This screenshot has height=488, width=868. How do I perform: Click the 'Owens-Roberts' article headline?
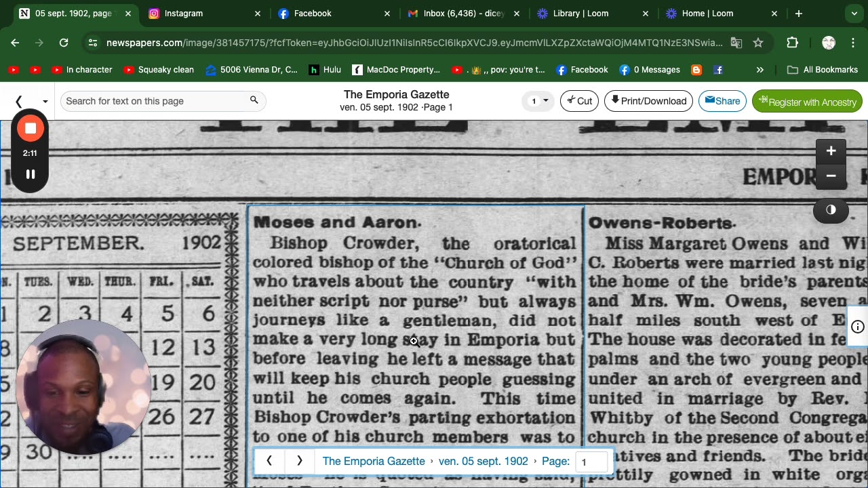click(662, 223)
